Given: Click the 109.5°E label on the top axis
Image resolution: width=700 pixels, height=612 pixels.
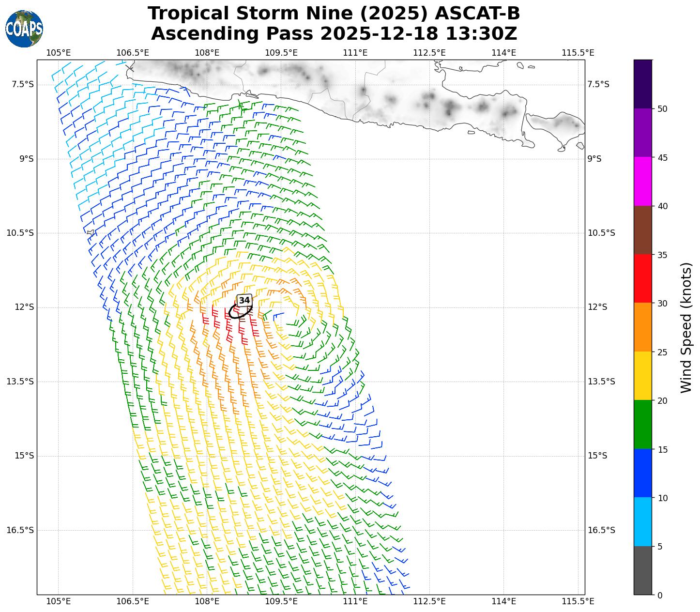Looking at the screenshot, I should click(281, 52).
